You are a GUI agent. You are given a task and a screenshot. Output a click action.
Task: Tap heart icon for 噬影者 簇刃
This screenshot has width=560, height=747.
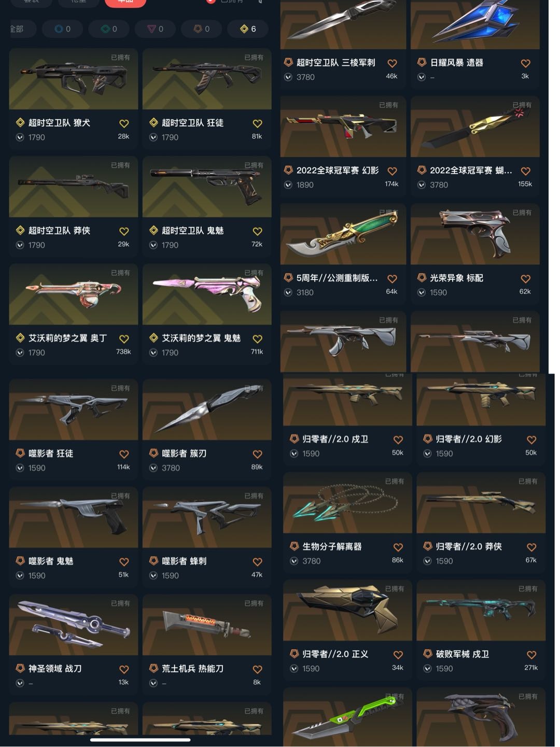point(257,454)
